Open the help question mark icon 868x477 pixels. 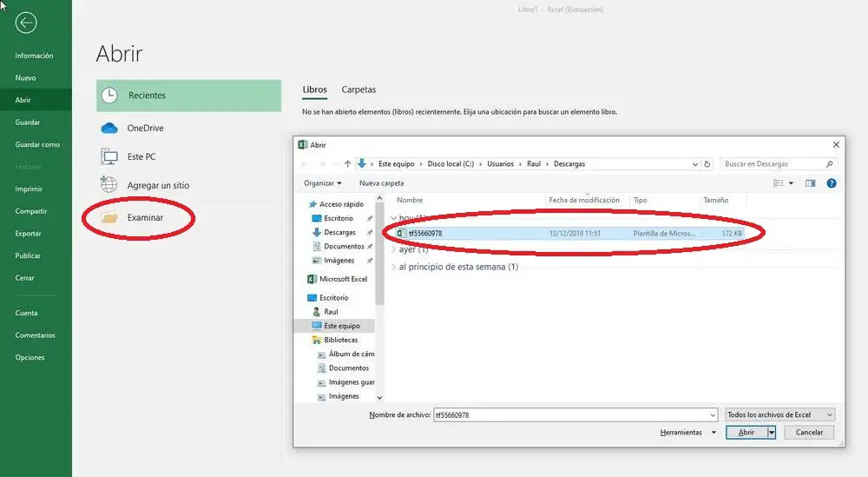pos(832,183)
